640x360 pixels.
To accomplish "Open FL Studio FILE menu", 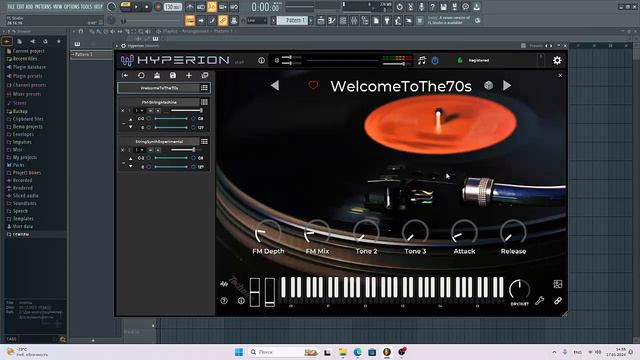I will pos(11,7).
